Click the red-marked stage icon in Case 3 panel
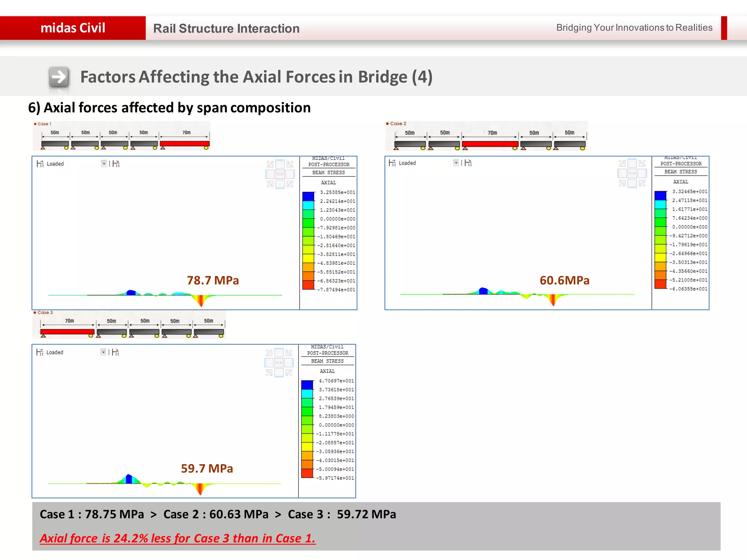Screen dimensions: 747x560 click(115, 352)
